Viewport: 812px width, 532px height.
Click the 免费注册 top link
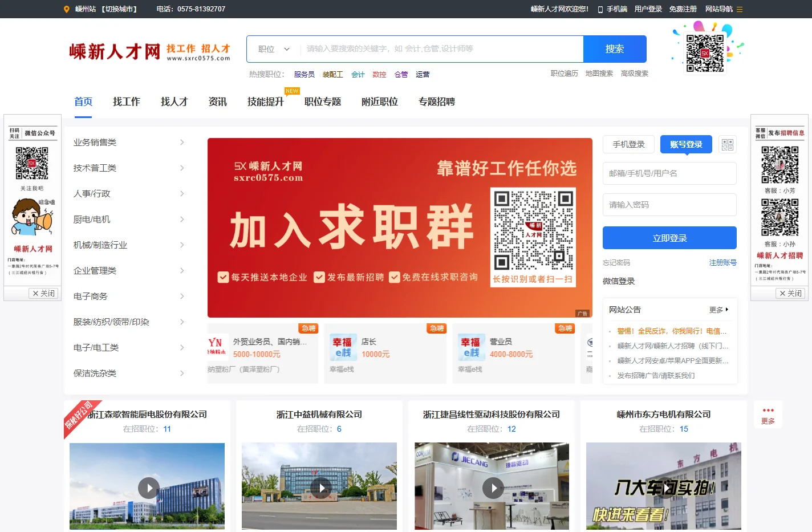pos(683,9)
